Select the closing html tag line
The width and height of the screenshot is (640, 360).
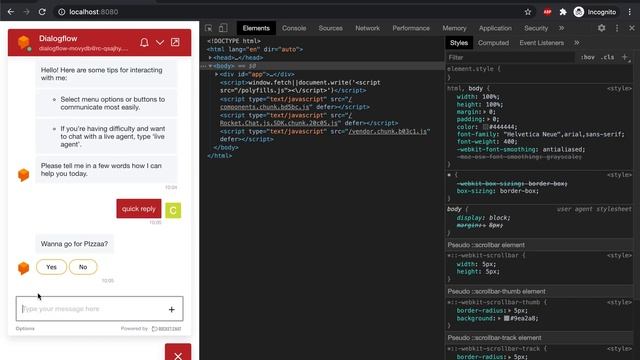tap(220, 156)
